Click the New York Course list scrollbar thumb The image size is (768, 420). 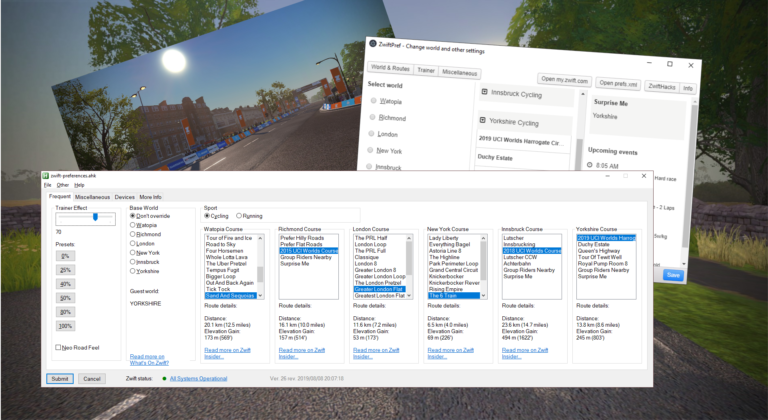[483, 260]
